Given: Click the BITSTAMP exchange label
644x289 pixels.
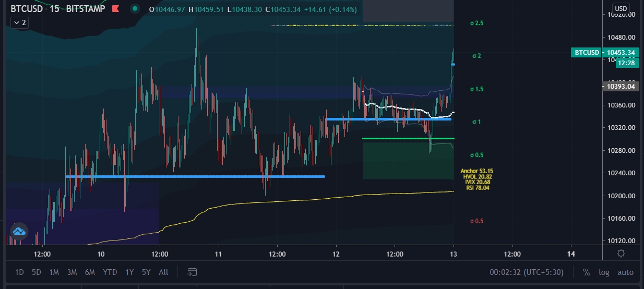Looking at the screenshot, I should (86, 9).
